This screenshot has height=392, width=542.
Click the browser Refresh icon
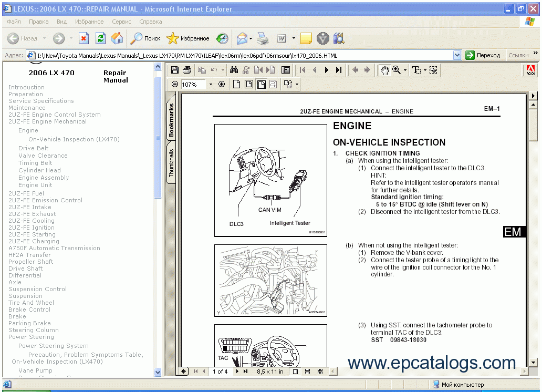coord(101,38)
